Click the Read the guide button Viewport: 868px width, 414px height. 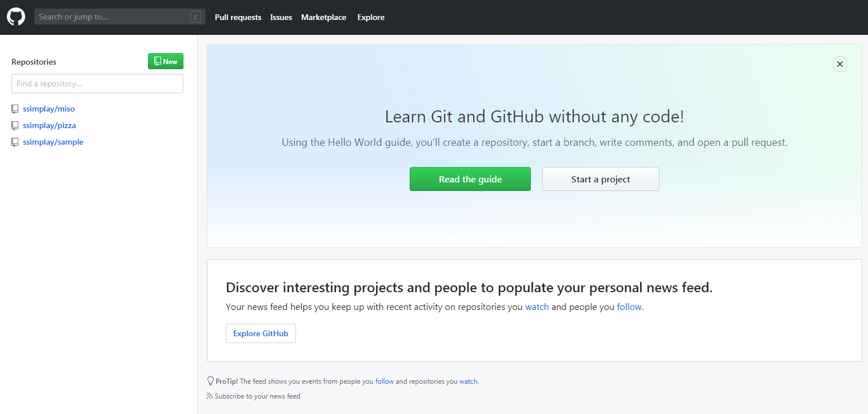pos(470,179)
